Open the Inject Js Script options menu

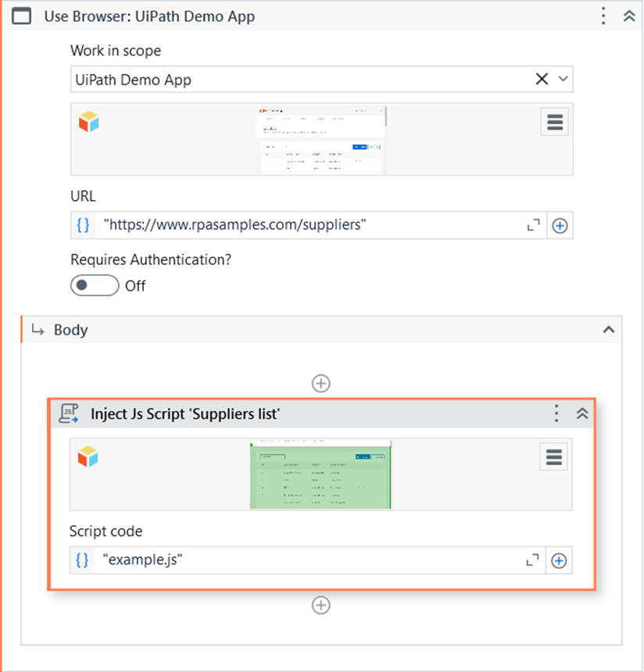(x=556, y=413)
